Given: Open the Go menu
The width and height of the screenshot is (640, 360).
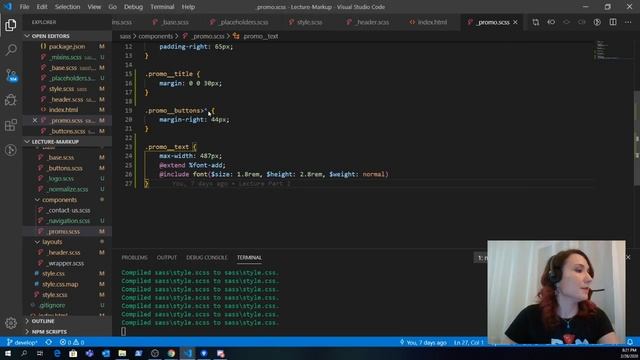Looking at the screenshot, I should pyautogui.click(x=113, y=7).
